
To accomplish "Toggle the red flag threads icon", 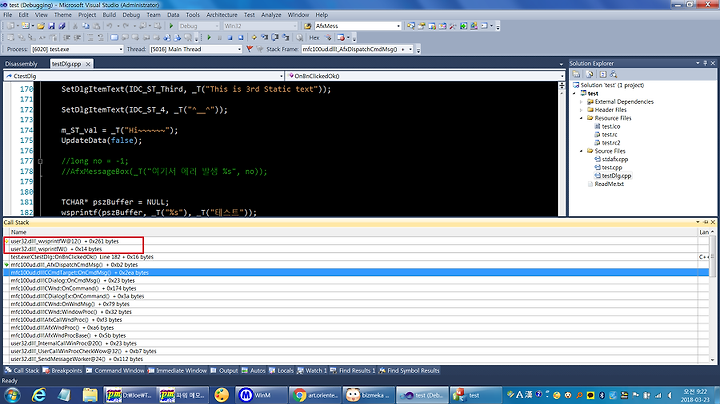I will point(249,49).
